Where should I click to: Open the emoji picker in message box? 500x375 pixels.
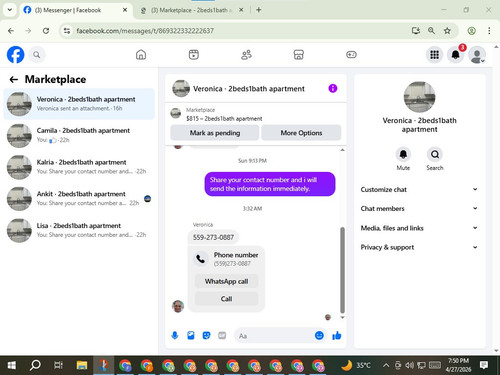pyautogui.click(x=319, y=335)
